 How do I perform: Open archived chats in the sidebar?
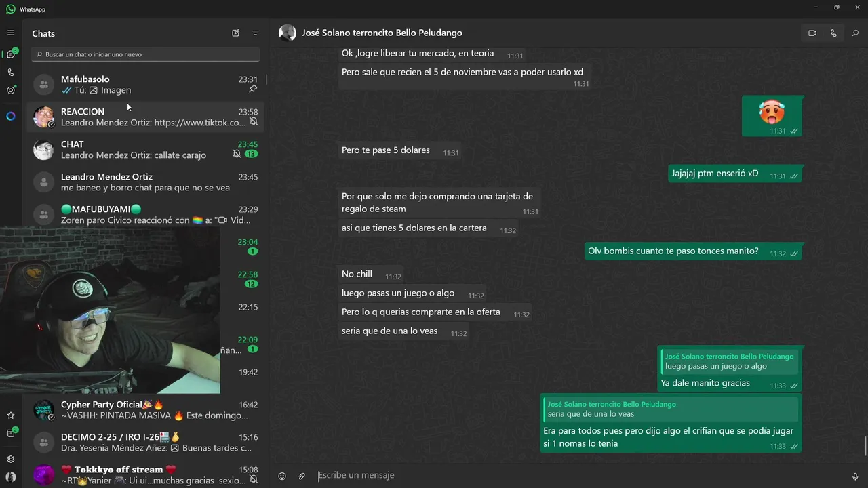[11, 433]
